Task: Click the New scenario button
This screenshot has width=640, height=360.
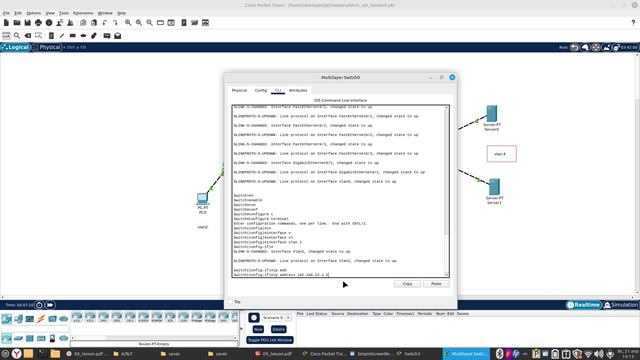Action: click(x=258, y=329)
